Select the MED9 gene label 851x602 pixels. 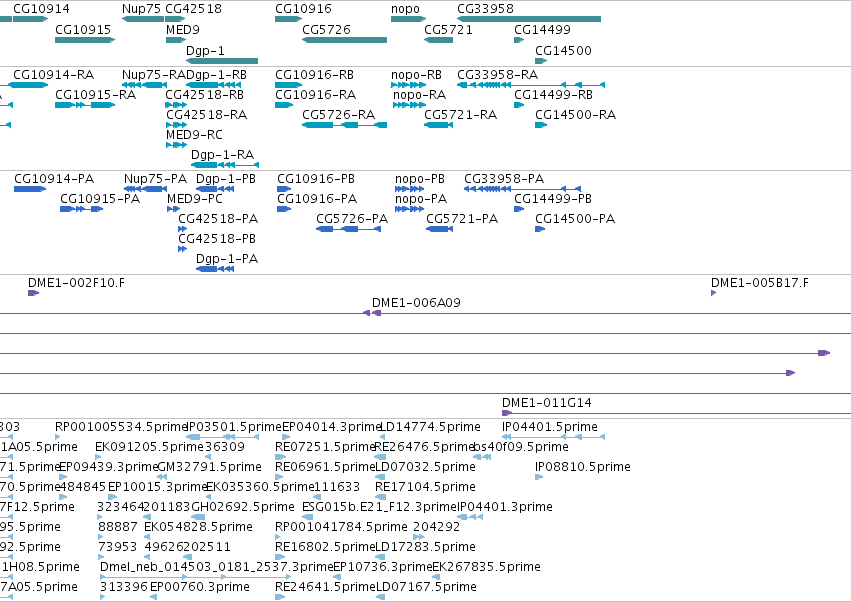[x=183, y=29]
